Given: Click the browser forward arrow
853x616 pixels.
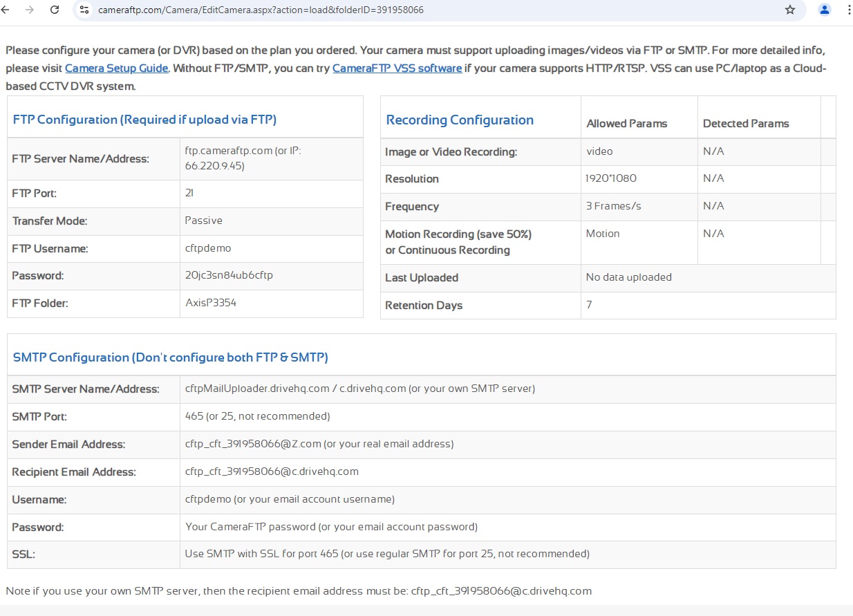Looking at the screenshot, I should tap(30, 10).
